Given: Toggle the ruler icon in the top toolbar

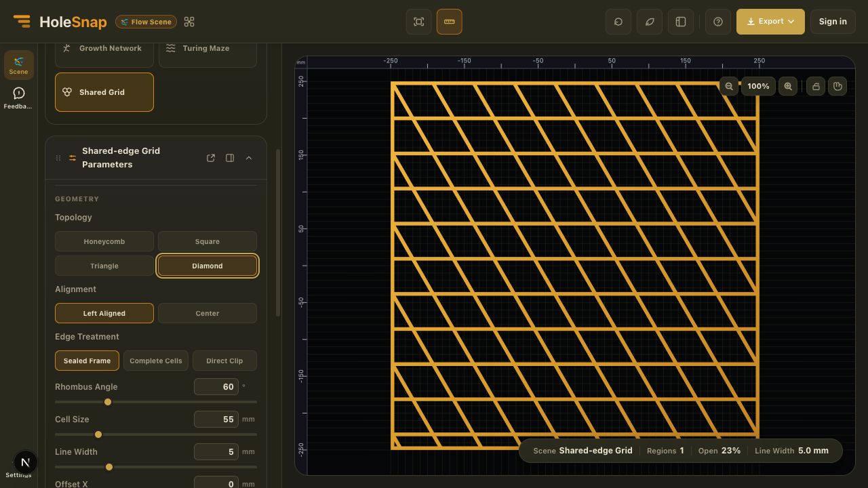Looking at the screenshot, I should click(x=450, y=22).
